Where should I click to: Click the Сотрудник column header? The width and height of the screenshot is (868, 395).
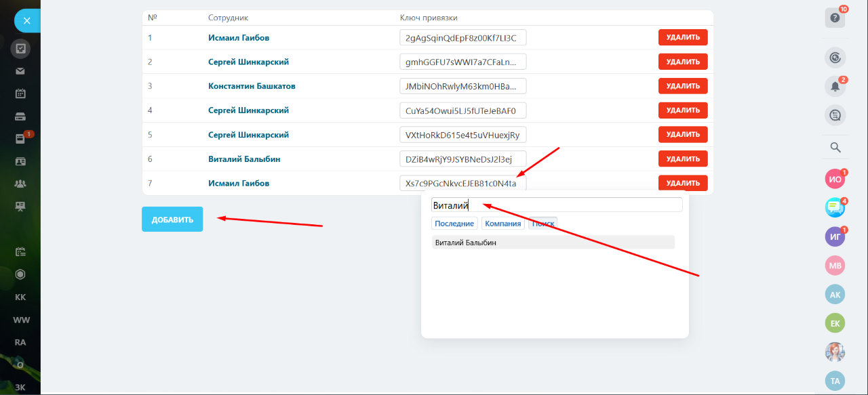pos(229,18)
